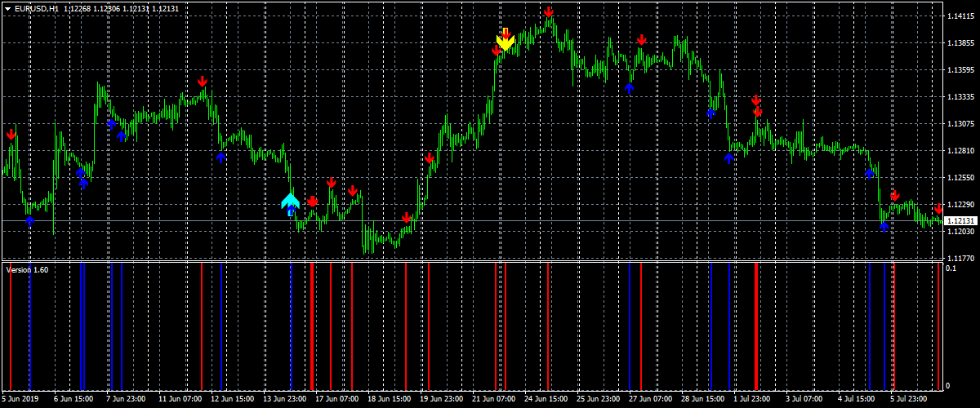Click the 17 Jun 07:00 time label
980x408 pixels.
(x=337, y=399)
